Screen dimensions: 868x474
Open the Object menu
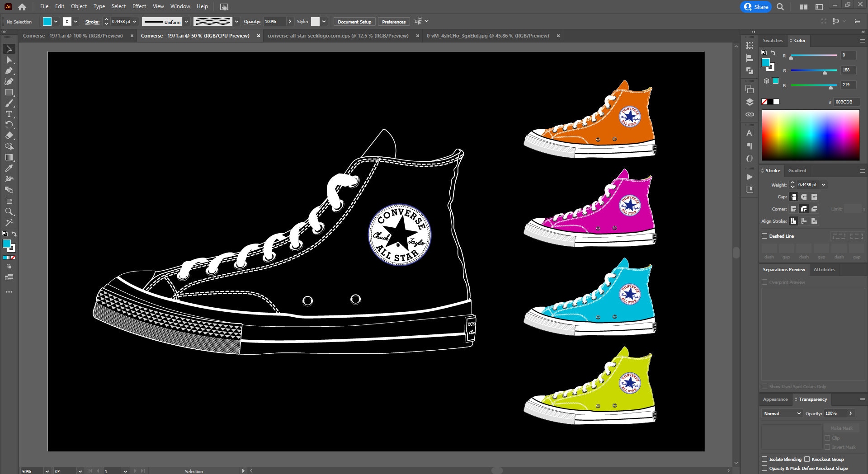pos(79,6)
